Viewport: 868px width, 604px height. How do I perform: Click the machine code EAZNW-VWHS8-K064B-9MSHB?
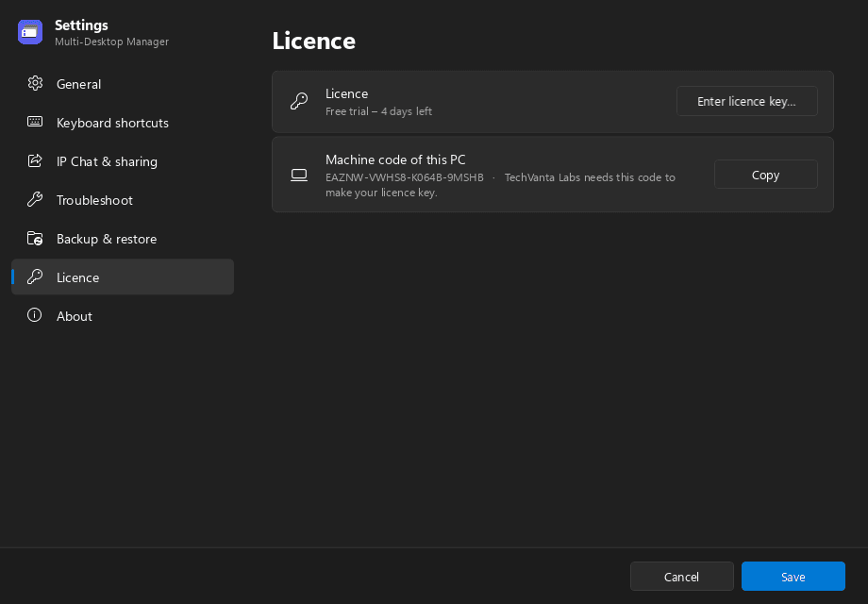[x=405, y=177]
